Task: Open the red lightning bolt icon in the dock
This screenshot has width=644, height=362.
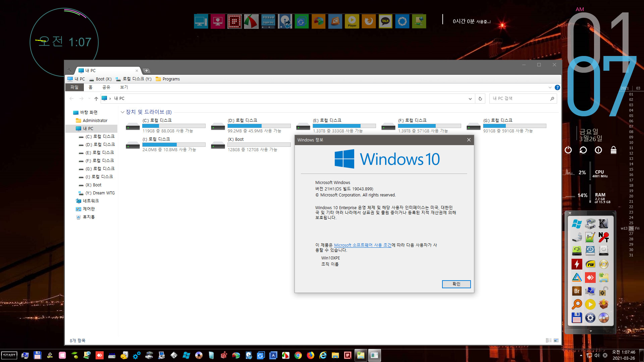Action: pyautogui.click(x=577, y=264)
